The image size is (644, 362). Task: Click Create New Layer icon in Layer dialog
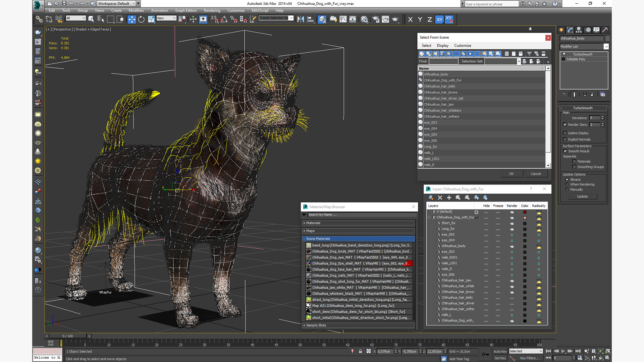pos(431,198)
